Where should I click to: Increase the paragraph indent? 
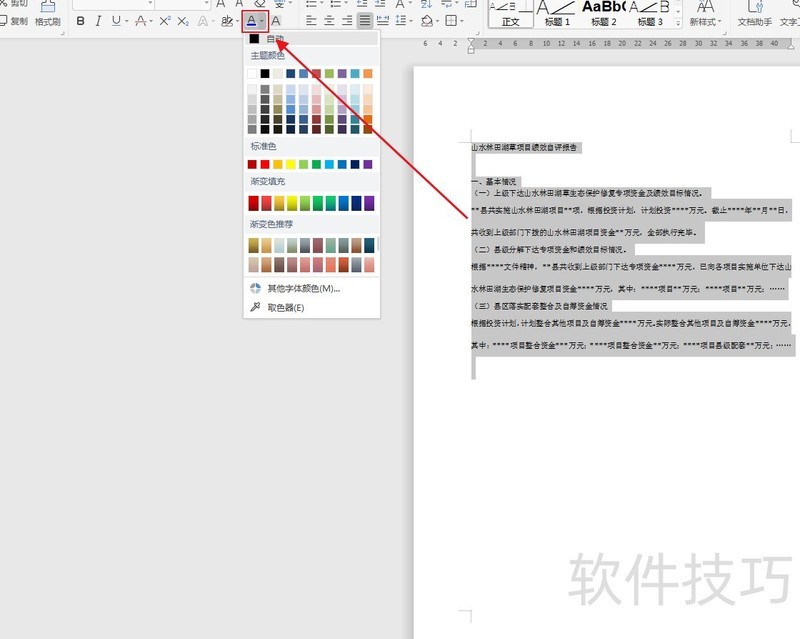(x=380, y=4)
